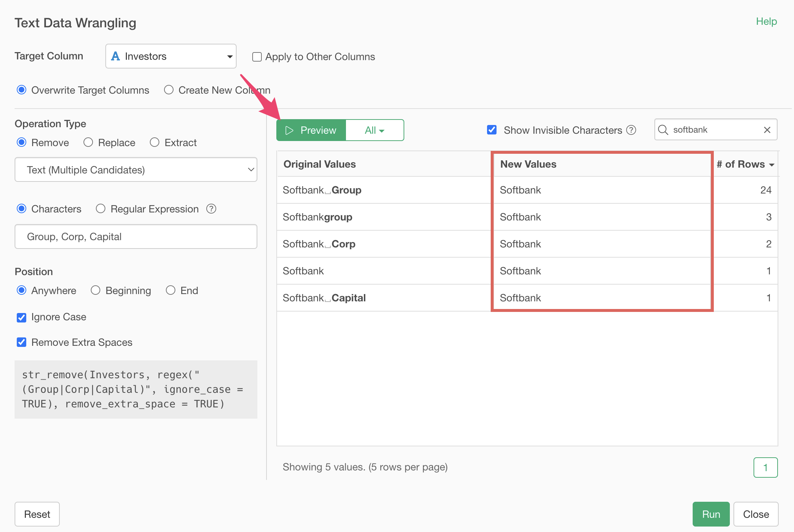The height and width of the screenshot is (532, 794).
Task: Select the Softbankgroup original value row
Action: [384, 217]
